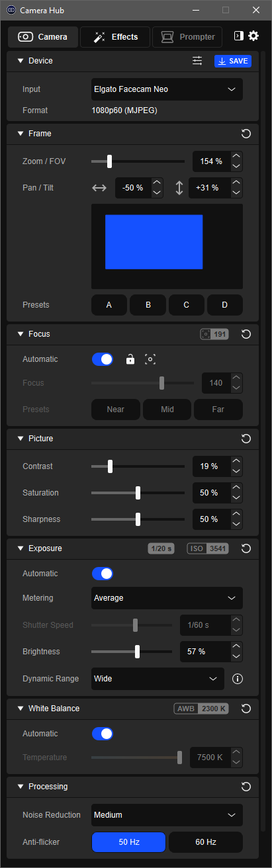Disable automatic focus toggle

pos(103,359)
